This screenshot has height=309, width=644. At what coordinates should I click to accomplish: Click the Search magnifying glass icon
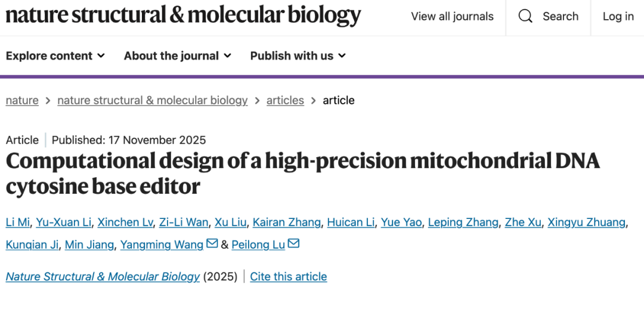pyautogui.click(x=525, y=17)
